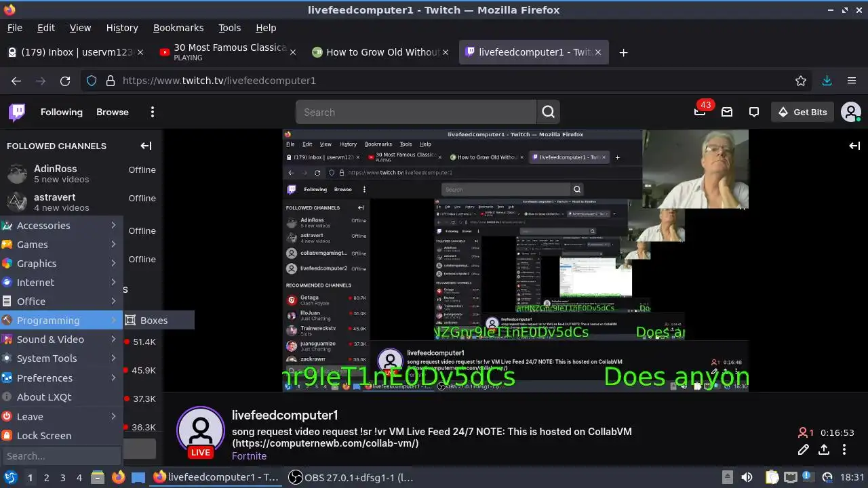Image resolution: width=868 pixels, height=488 pixels.
Task: Open the Firefox hamburger application menu
Action: click(x=852, y=81)
